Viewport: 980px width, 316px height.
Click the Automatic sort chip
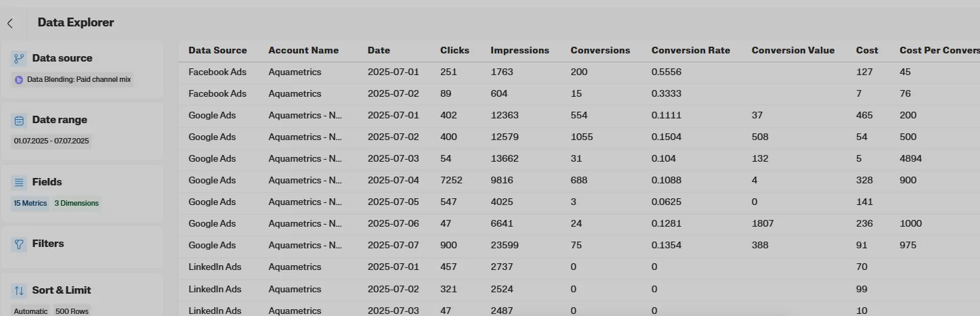pos(31,311)
